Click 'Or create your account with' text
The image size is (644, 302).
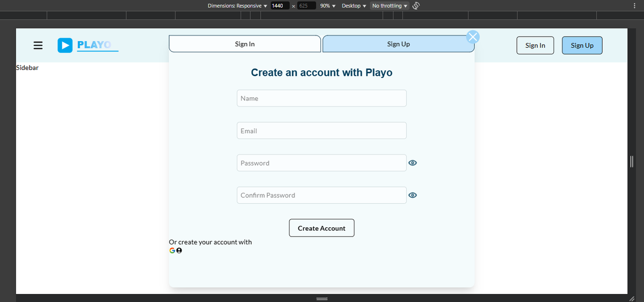click(x=210, y=242)
